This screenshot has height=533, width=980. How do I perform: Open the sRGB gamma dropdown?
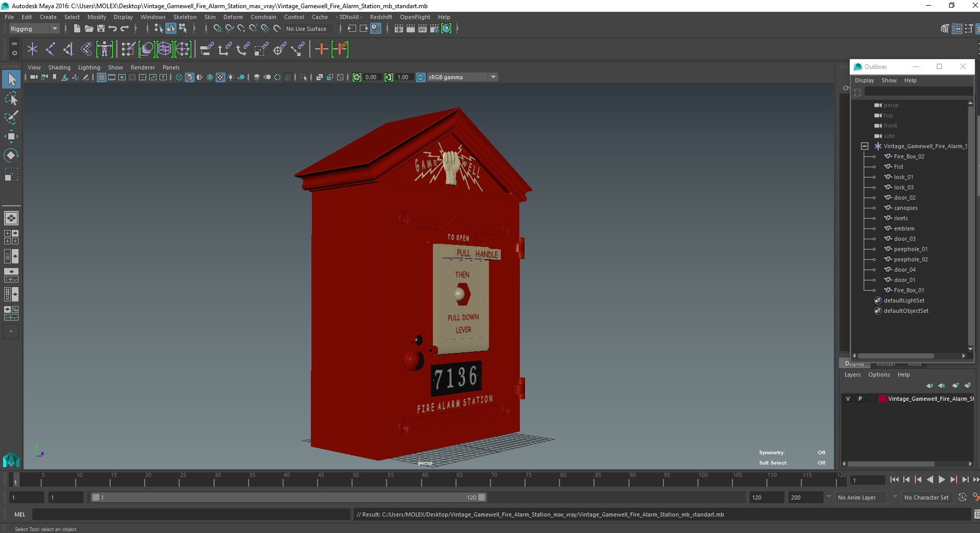point(462,77)
